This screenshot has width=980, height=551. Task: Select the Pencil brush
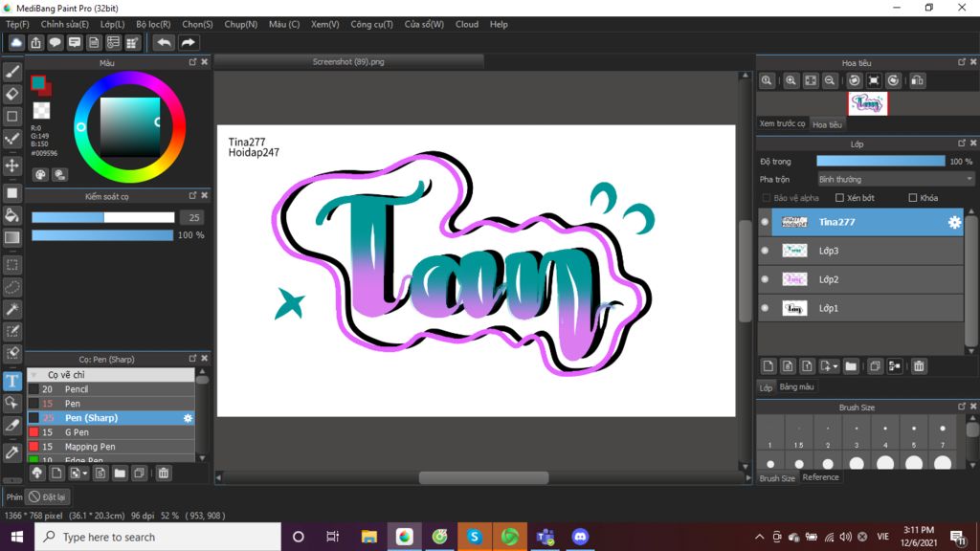pyautogui.click(x=111, y=389)
